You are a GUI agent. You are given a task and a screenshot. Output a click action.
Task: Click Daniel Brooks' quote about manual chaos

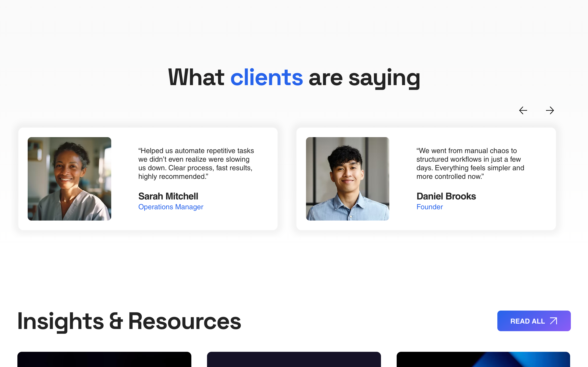470,163
